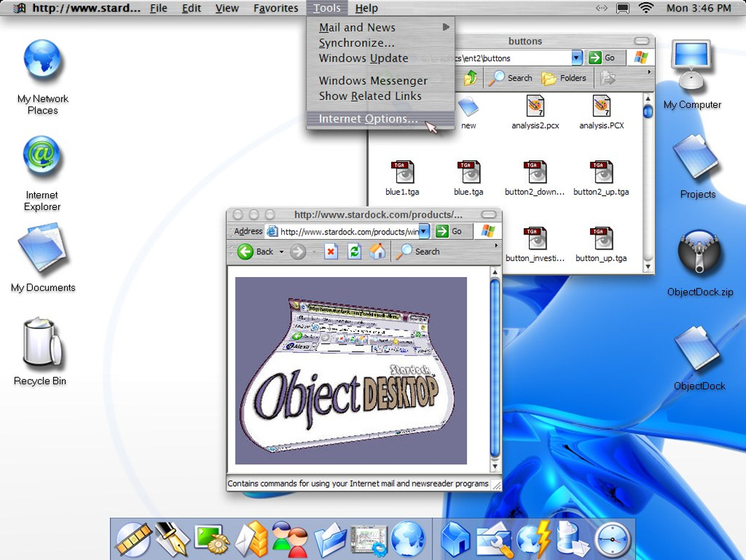Click the Go button in browser window
Image resolution: width=746 pixels, height=560 pixels.
[x=450, y=232]
